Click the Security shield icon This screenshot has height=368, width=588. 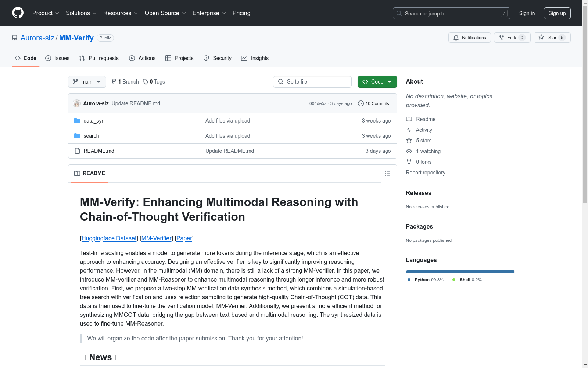pos(206,58)
